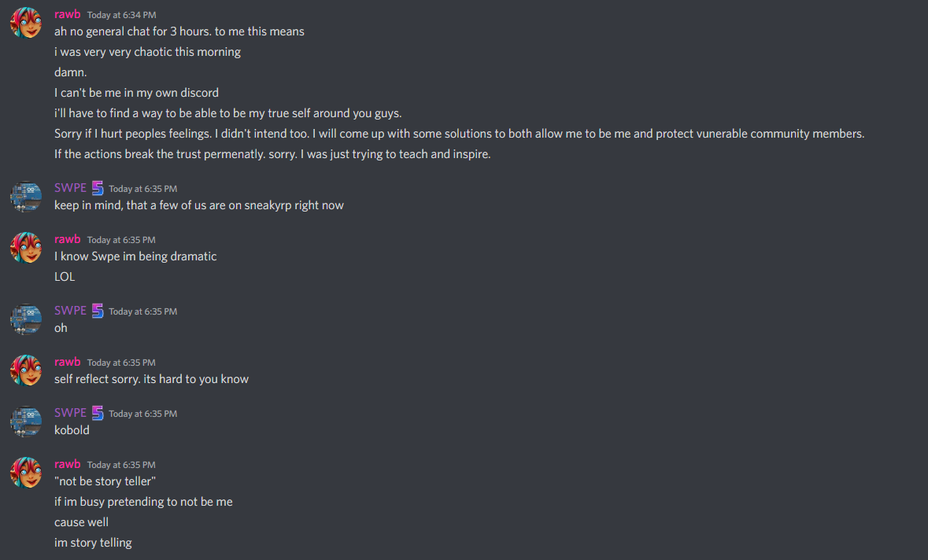Click rawb's avatar next to 'being dramatic' message
Screen dimensions: 928x560
(x=26, y=247)
